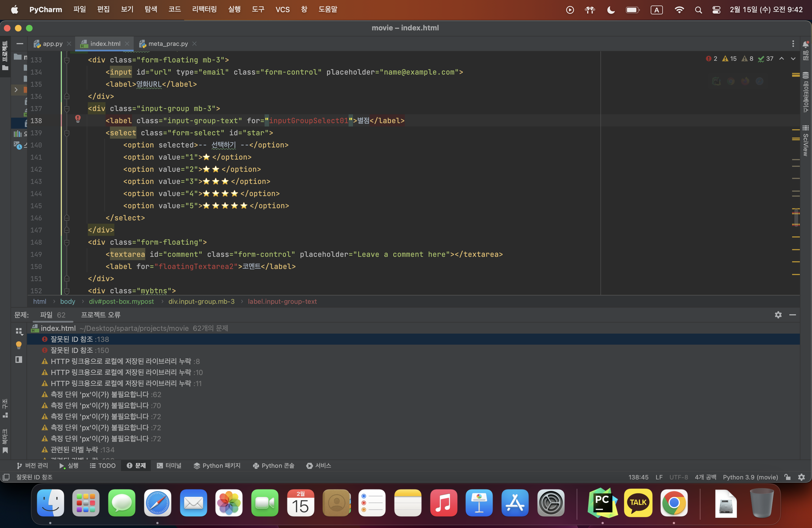Open the Python 3.9 (movie) interpreter selector
The height and width of the screenshot is (528, 812).
click(750, 477)
